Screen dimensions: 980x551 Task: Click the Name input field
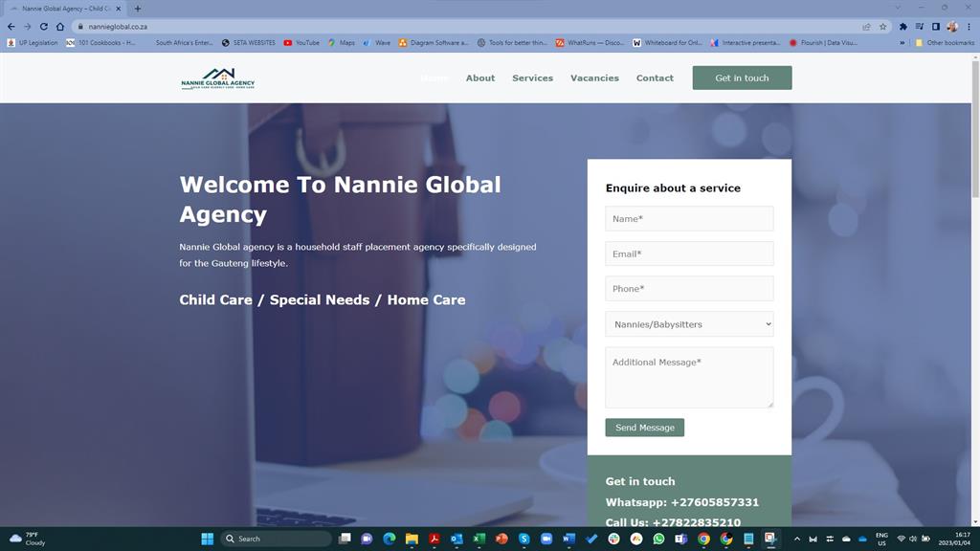(x=689, y=219)
